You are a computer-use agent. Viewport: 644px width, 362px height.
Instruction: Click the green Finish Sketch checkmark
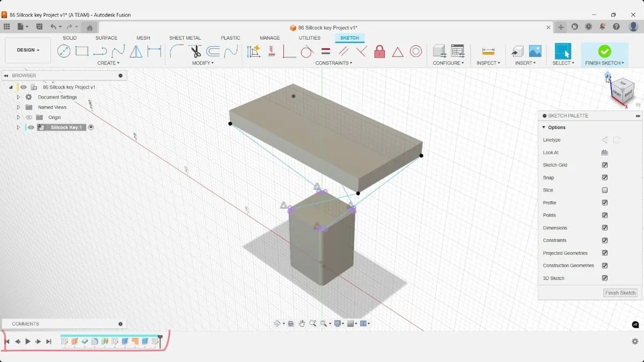point(605,51)
